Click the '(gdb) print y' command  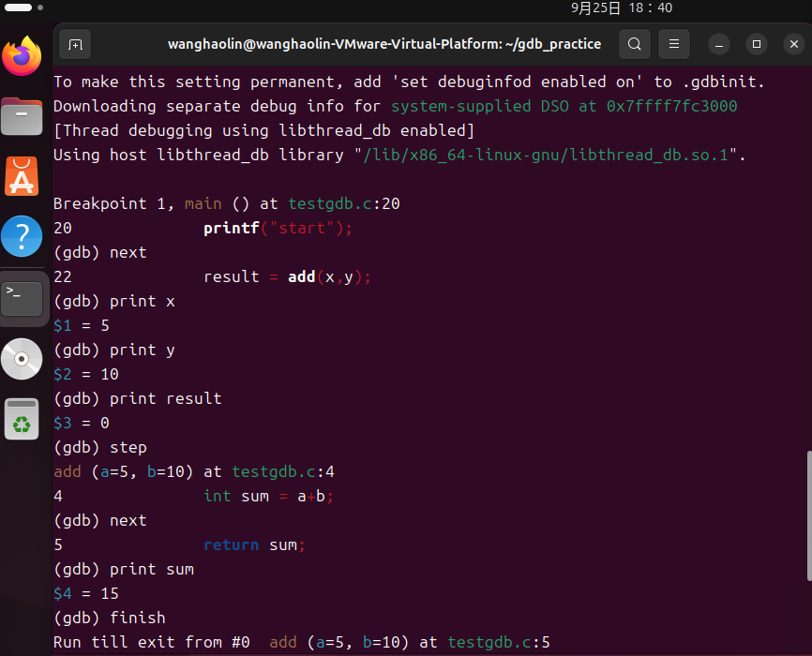point(114,350)
